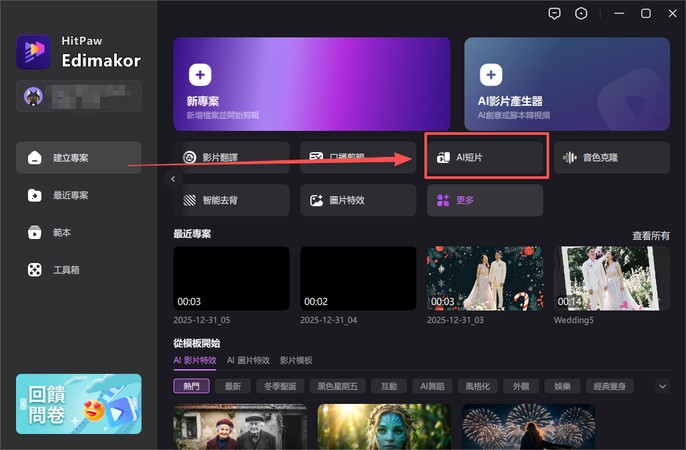Open the fireworks template thumbnail

point(528,427)
